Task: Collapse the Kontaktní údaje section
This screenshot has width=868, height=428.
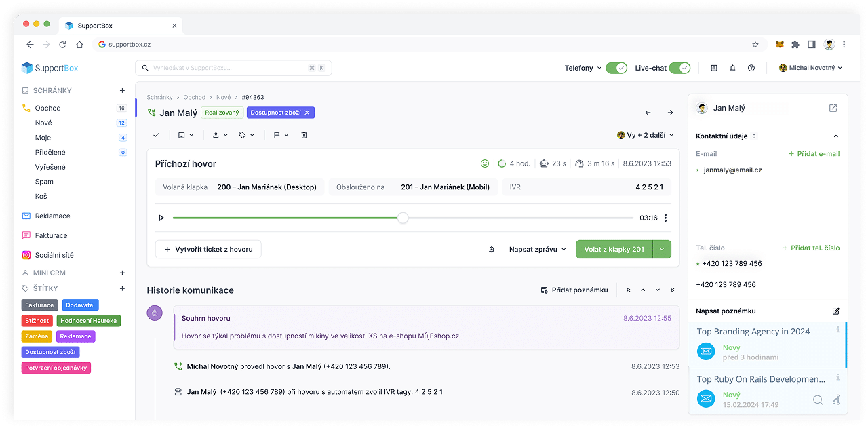Action: coord(835,136)
